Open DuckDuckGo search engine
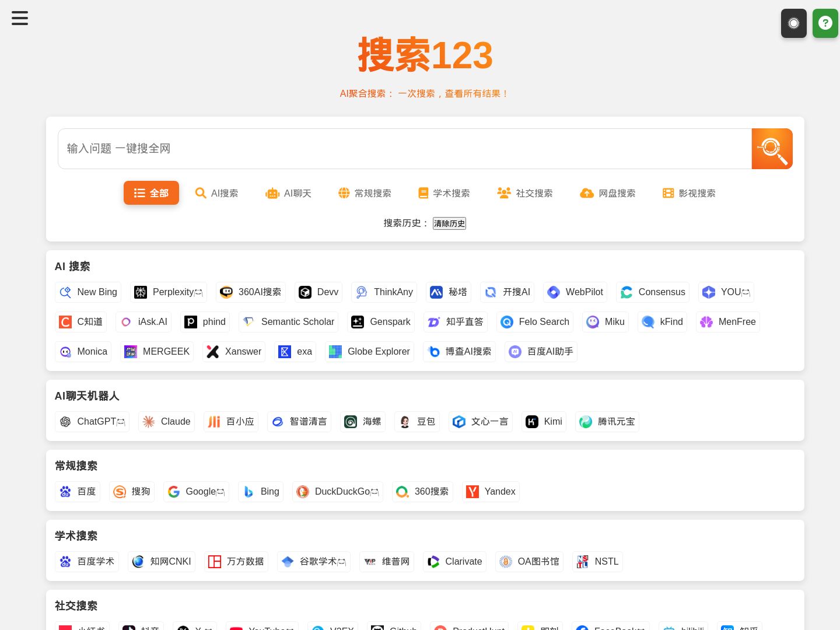The width and height of the screenshot is (840, 630). 338,492
